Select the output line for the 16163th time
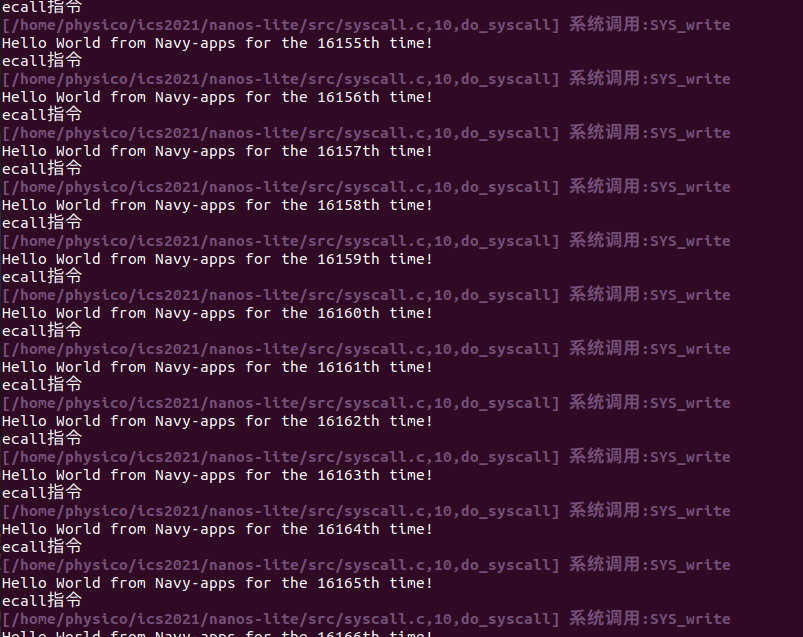This screenshot has height=637, width=803. click(x=217, y=476)
